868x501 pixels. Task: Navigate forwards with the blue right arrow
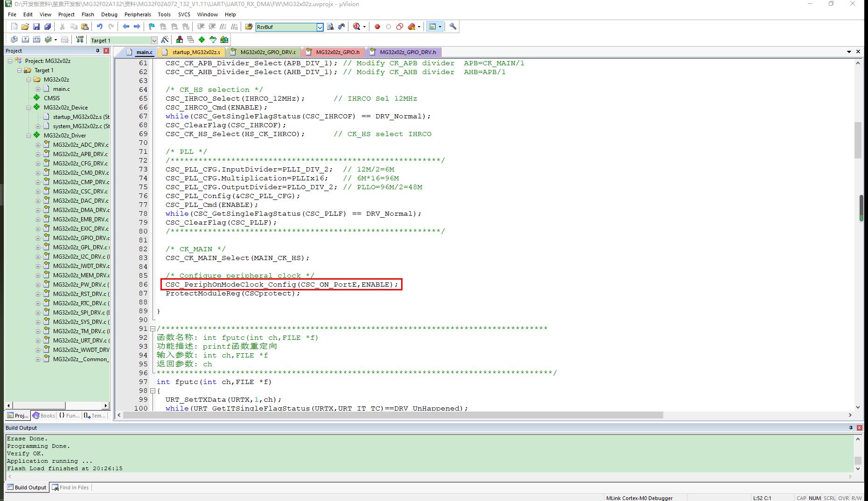(137, 27)
